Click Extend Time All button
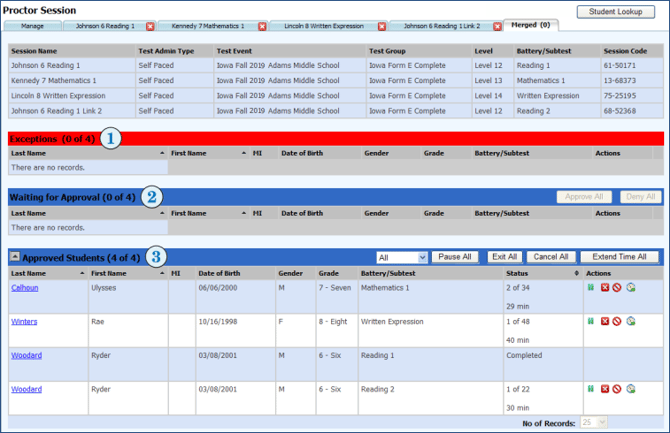This screenshot has height=433, width=670. (x=619, y=257)
